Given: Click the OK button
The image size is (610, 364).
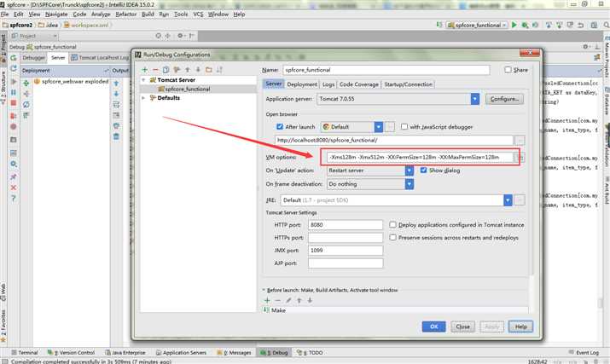Looking at the screenshot, I should click(x=433, y=326).
